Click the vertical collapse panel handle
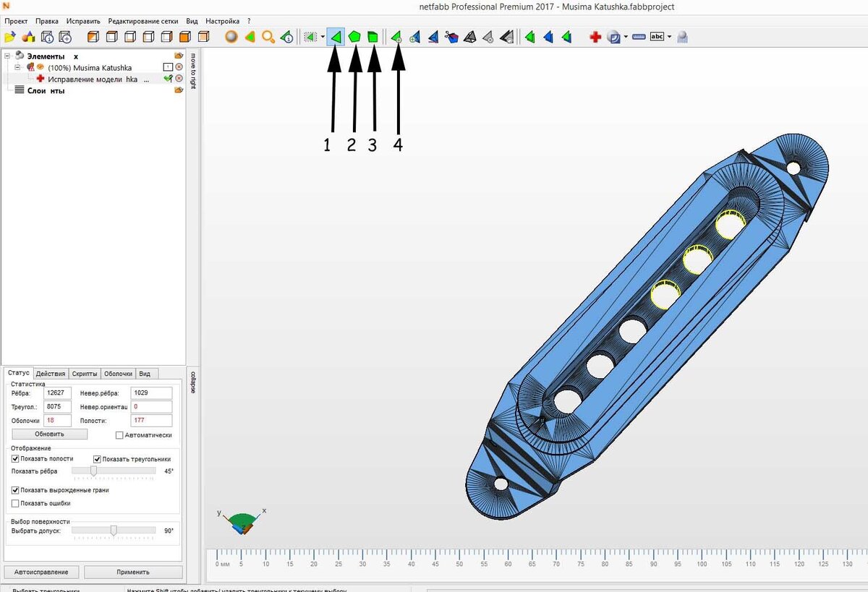This screenshot has height=592, width=868. [x=192, y=383]
